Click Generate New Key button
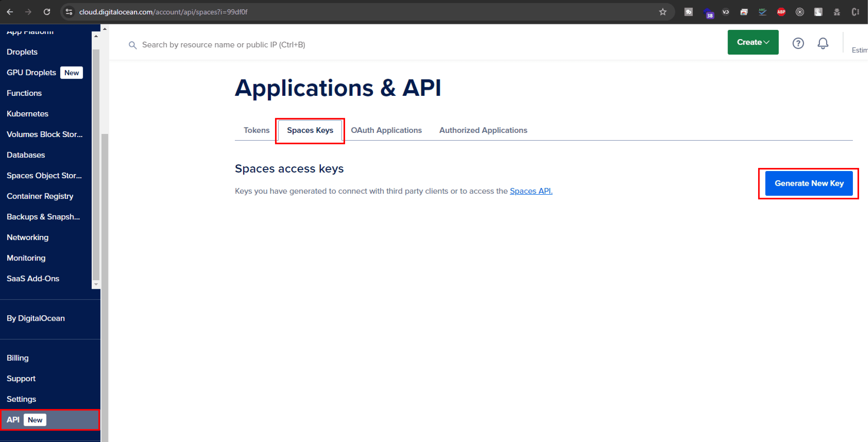The image size is (868, 442). click(x=809, y=183)
